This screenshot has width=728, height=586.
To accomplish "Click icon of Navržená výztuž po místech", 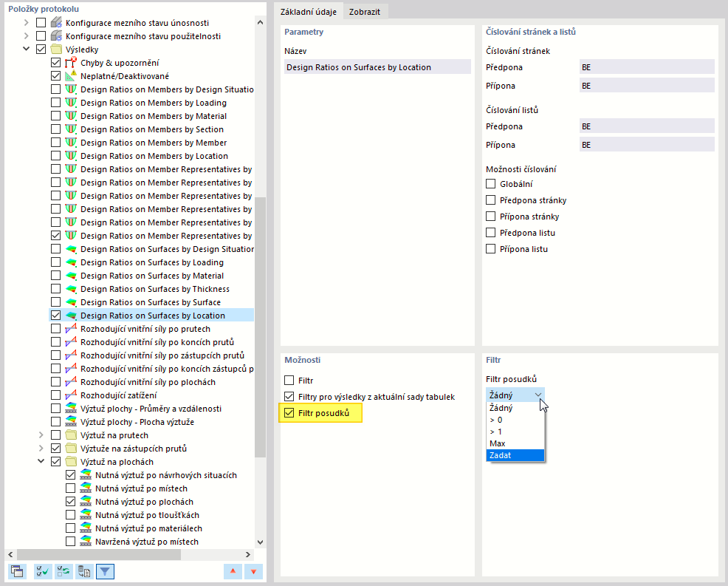I will pos(86,542).
